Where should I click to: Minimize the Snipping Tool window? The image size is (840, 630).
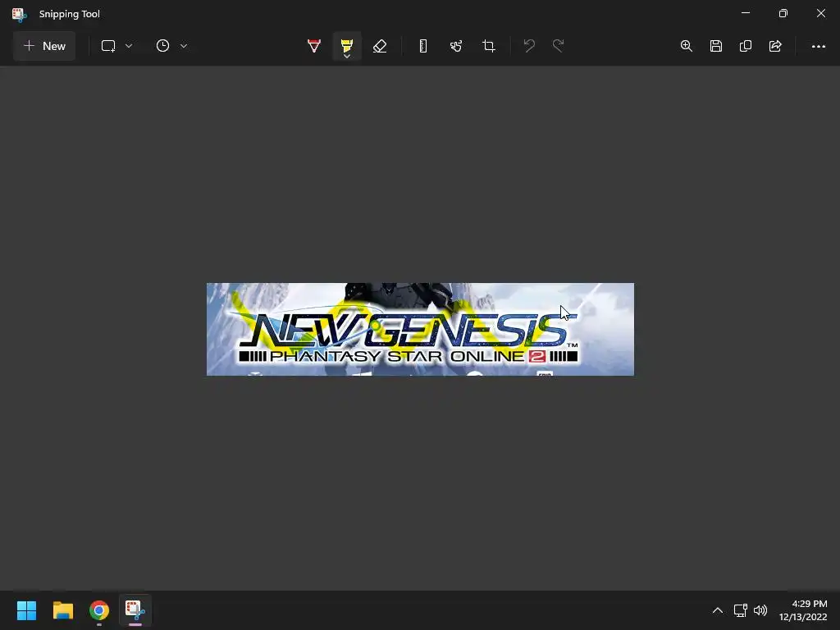point(746,13)
